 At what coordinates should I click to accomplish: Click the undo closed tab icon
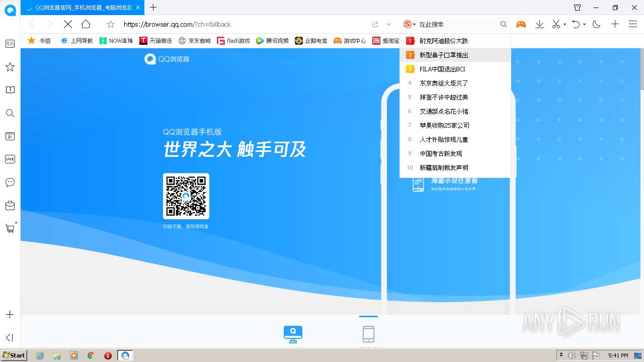pos(576,24)
